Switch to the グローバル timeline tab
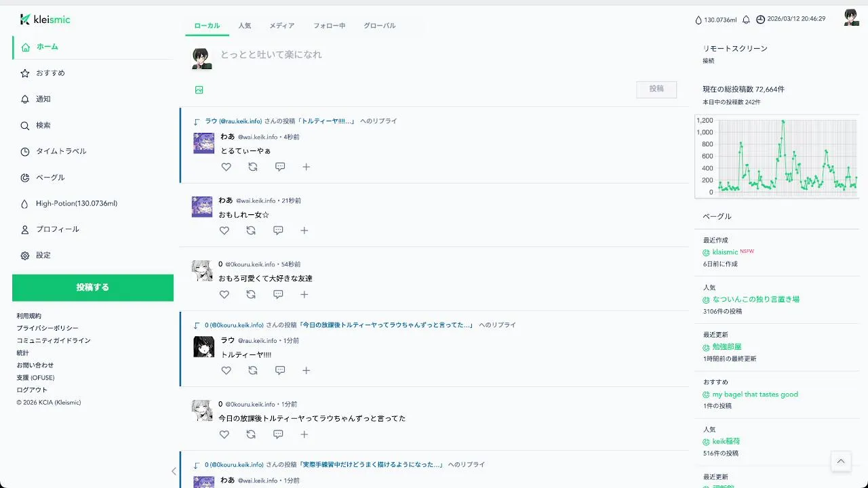 coord(380,26)
